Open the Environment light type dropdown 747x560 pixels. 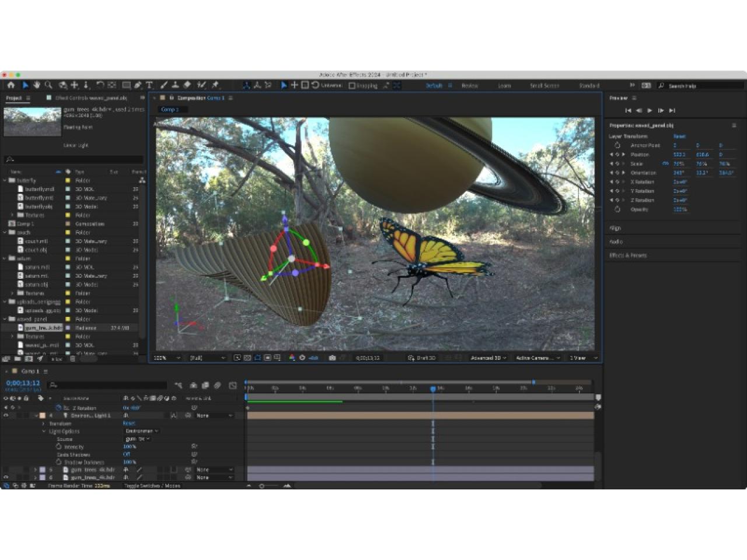point(142,431)
